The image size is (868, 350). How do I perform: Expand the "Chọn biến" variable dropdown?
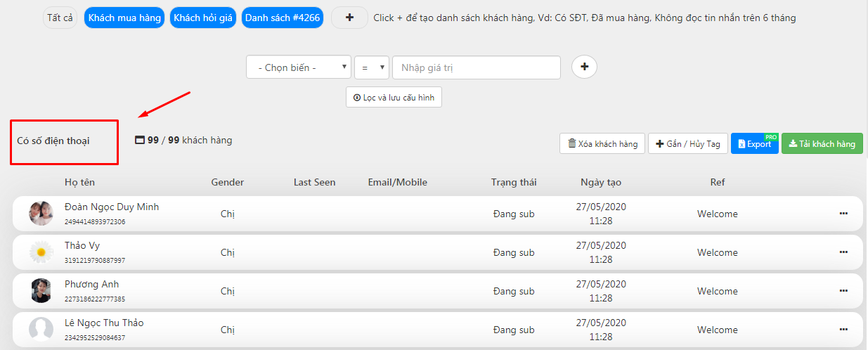(299, 67)
